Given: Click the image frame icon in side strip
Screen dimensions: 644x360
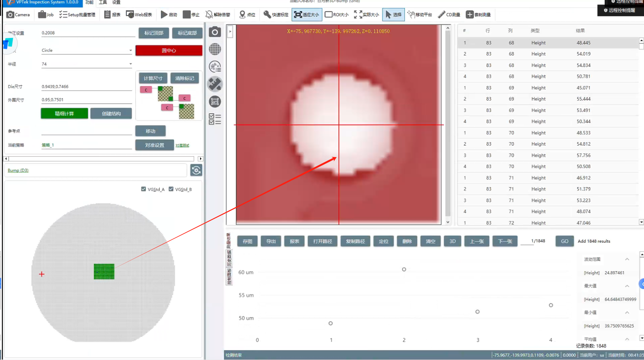Looking at the screenshot, I should pyautogui.click(x=215, y=101).
